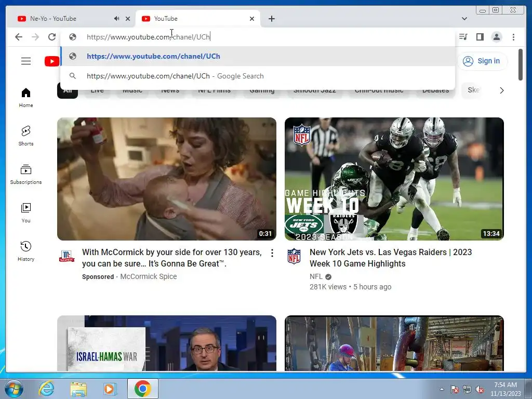Open Shorts from the sidebar

26,136
